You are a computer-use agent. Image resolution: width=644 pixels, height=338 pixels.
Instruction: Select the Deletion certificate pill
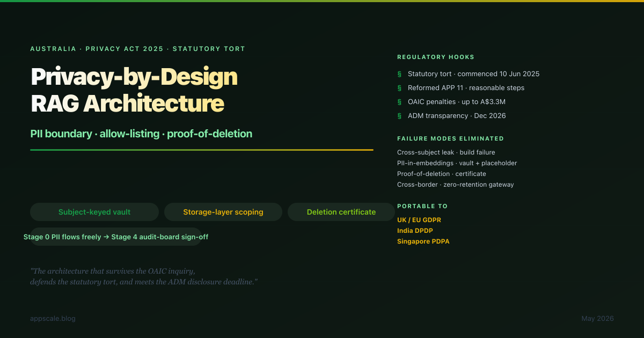tap(341, 212)
